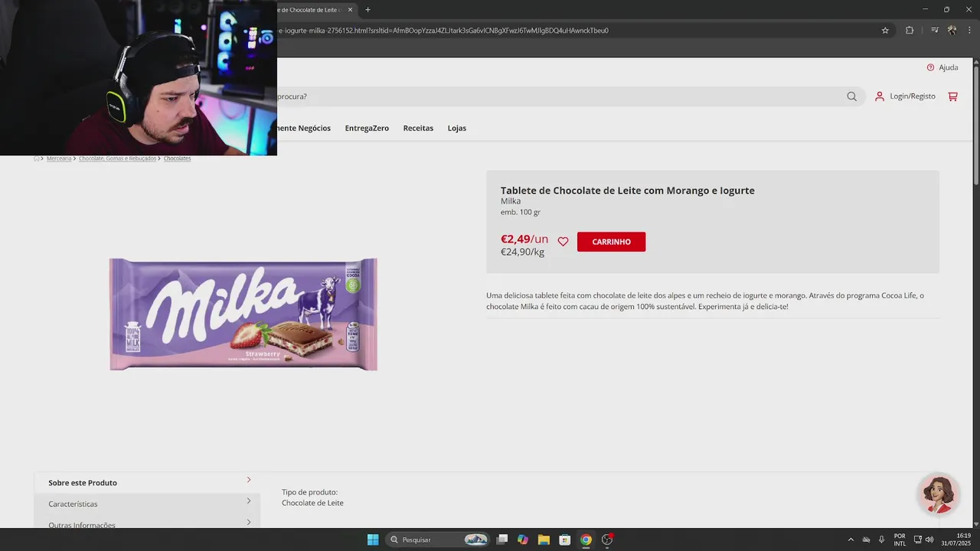The width and height of the screenshot is (980, 551).
Task: Expand Sobre este Produto section
Action: click(147, 483)
